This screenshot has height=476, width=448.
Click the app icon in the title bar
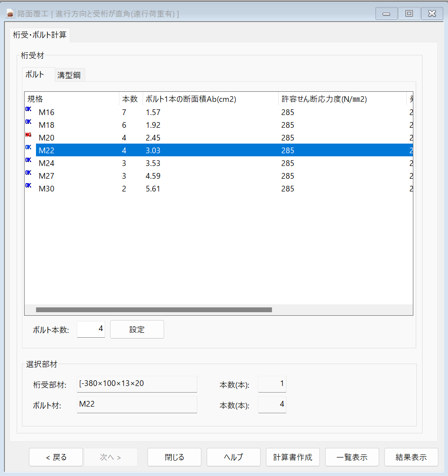click(11, 14)
